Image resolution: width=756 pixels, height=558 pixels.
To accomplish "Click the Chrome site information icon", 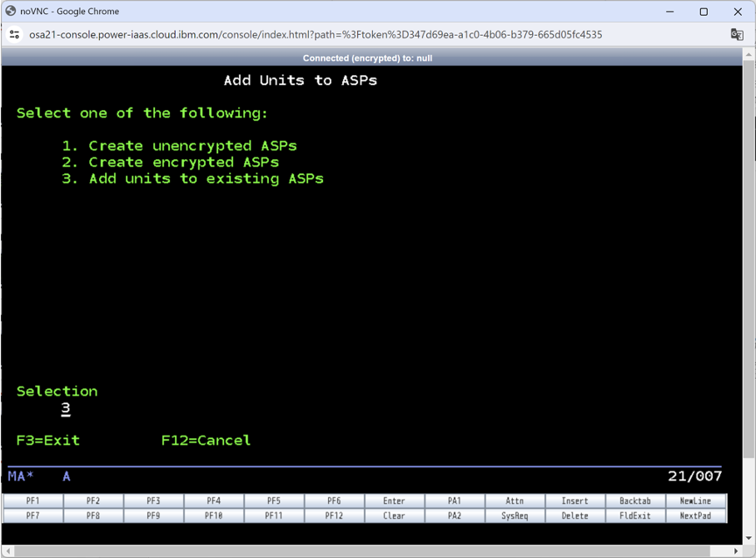I will click(x=14, y=35).
